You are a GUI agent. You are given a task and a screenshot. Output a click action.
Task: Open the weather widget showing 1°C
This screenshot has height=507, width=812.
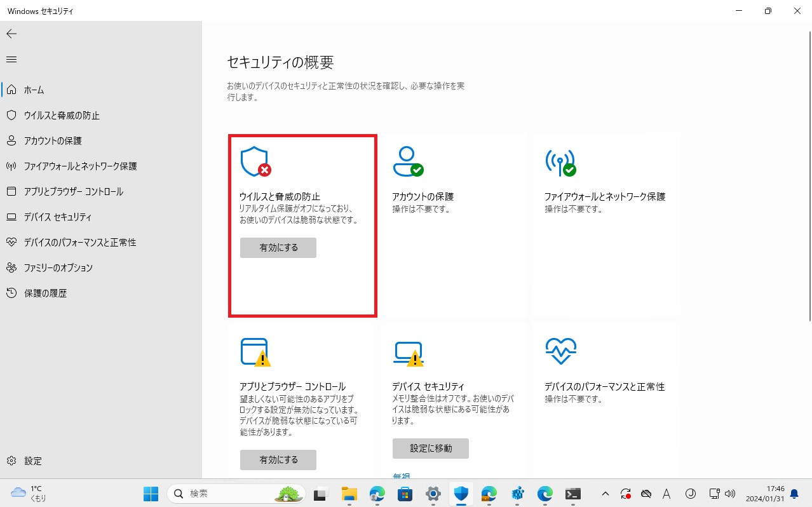pos(29,494)
